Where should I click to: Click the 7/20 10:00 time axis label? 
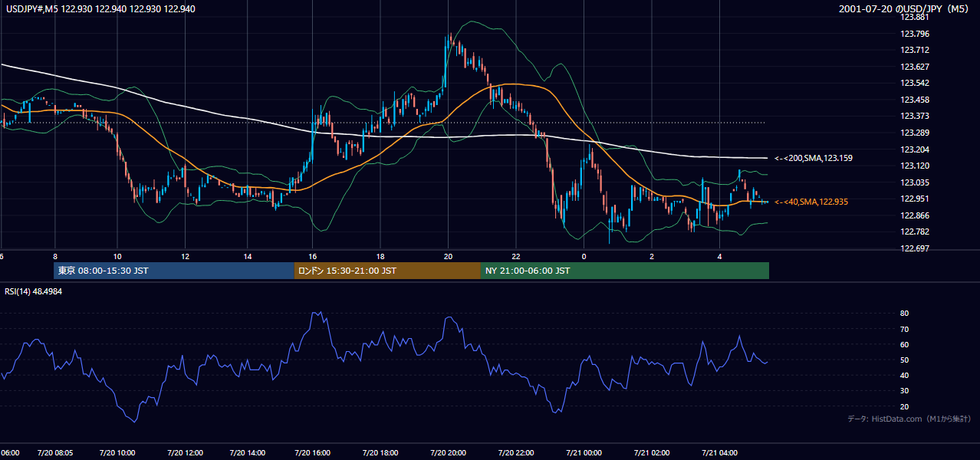tap(117, 453)
